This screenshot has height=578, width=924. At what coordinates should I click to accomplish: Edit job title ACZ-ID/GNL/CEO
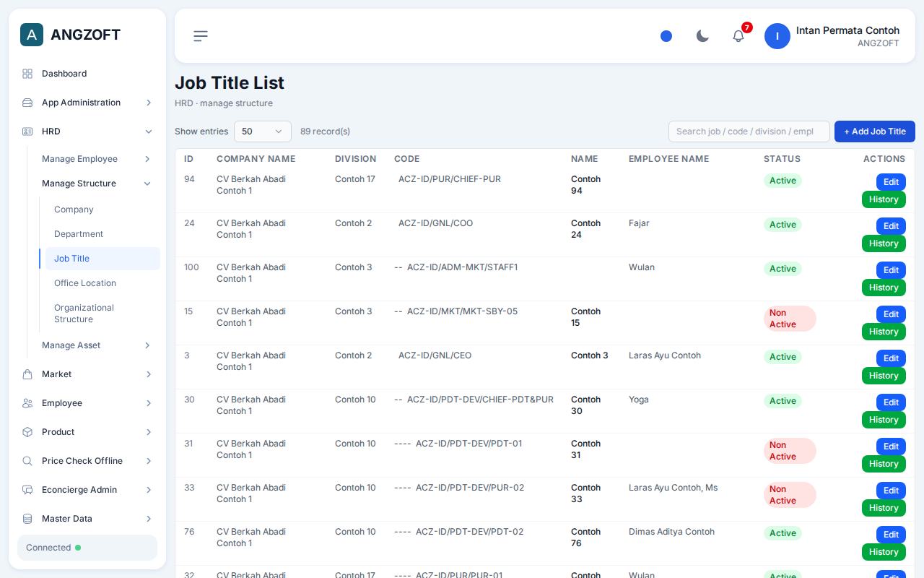891,358
